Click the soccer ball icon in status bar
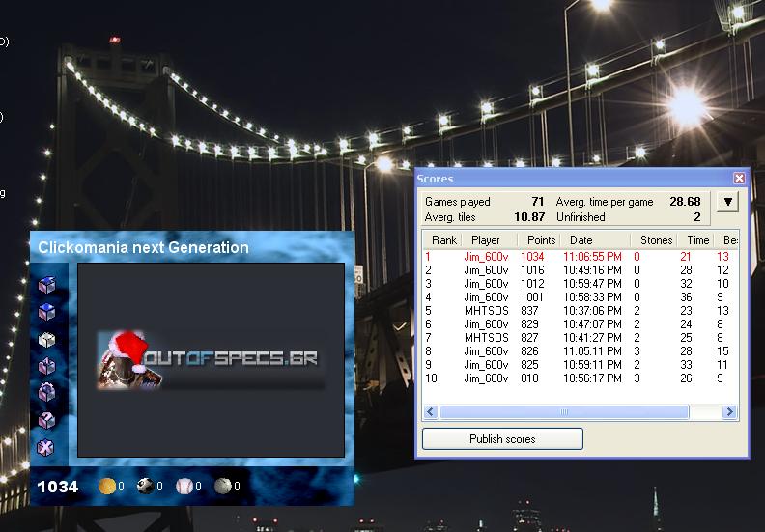Screen dimensions: 765x532 click(x=146, y=486)
